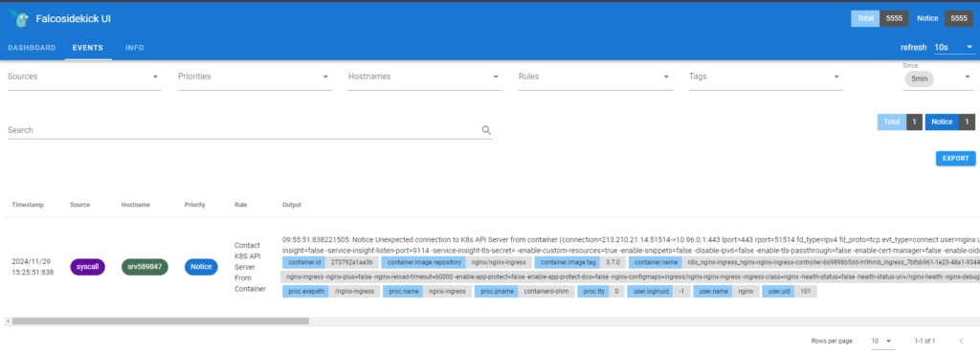The width and height of the screenshot is (980, 355).
Task: Go to previous page arrow
Action: [961, 342]
